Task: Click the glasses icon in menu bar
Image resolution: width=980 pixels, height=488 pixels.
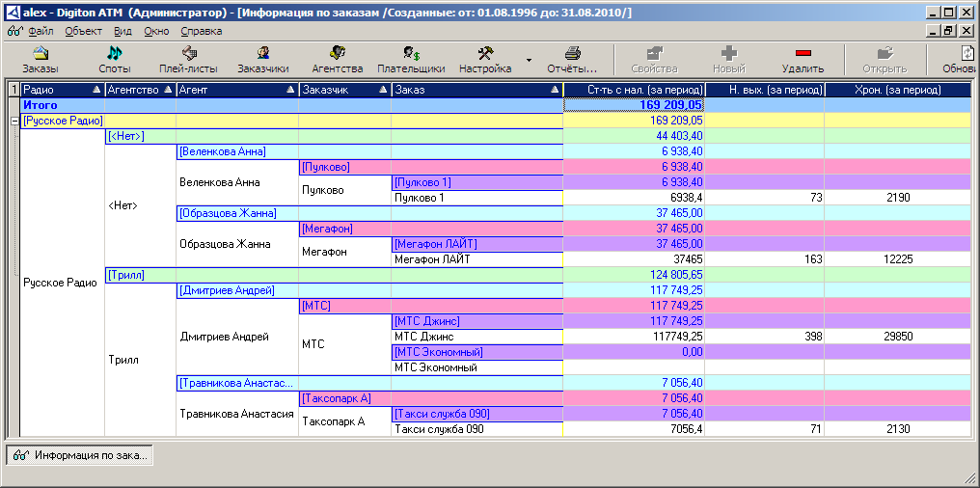Action: [x=15, y=31]
